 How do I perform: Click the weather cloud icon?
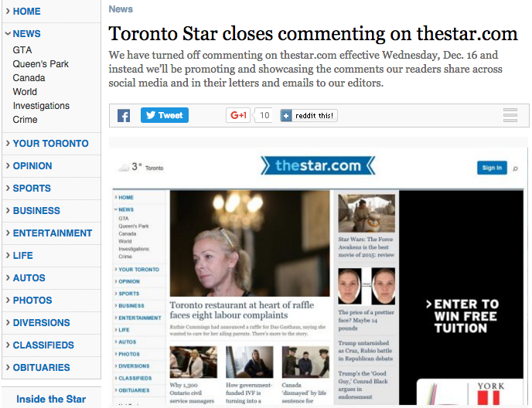[124, 168]
